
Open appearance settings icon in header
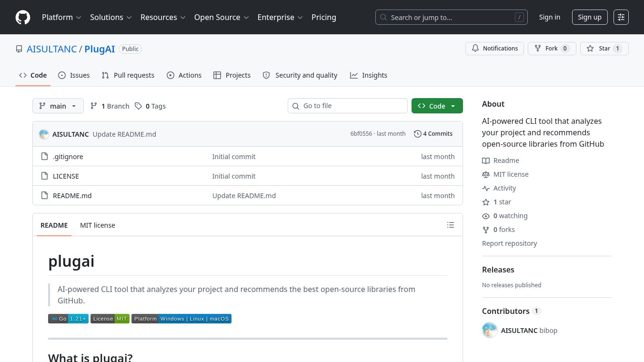621,17
